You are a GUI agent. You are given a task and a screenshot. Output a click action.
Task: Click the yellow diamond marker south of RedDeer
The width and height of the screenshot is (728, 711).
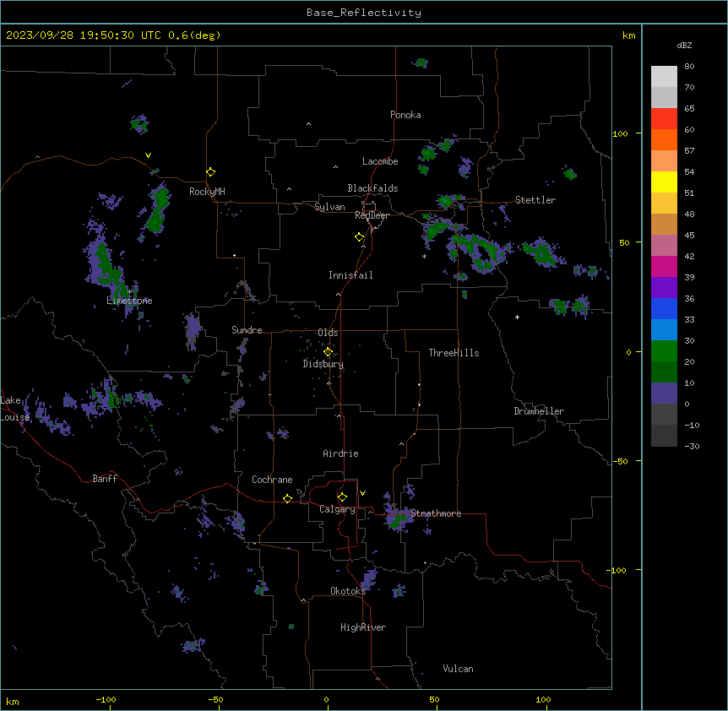point(359,237)
